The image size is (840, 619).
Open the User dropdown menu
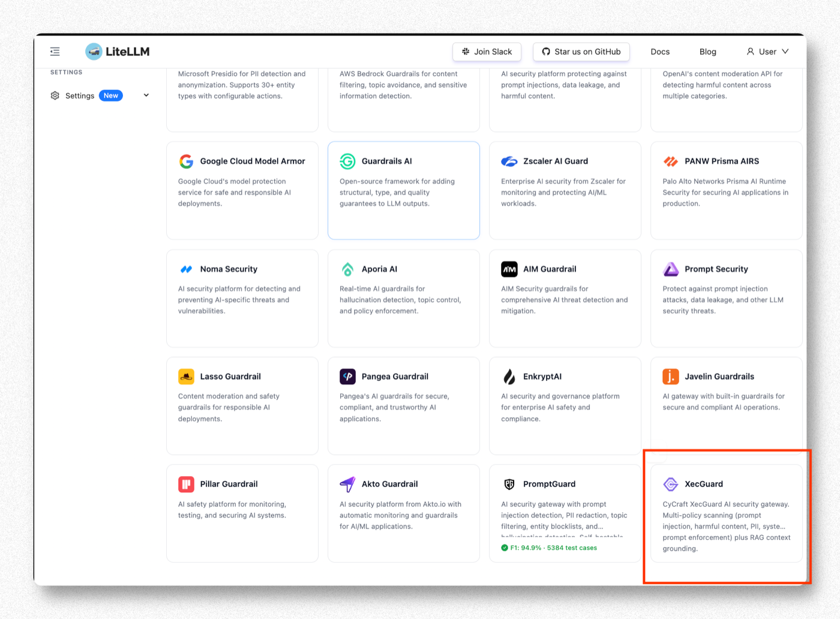click(767, 52)
